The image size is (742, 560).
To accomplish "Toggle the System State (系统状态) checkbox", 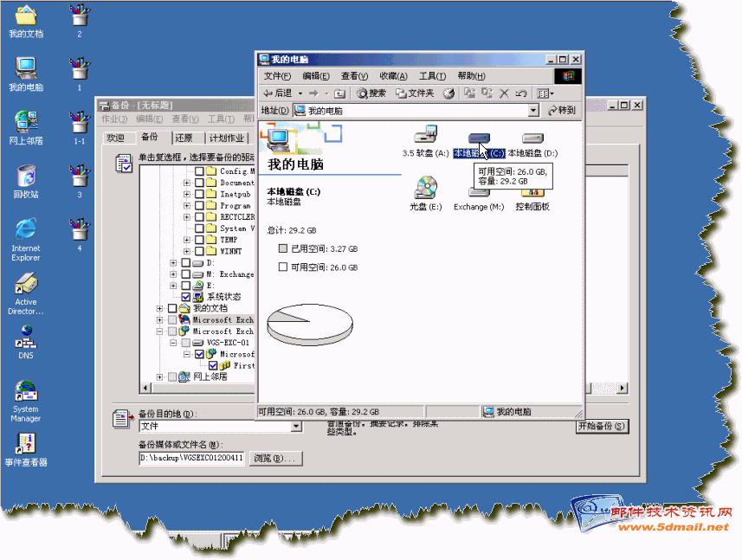I will coord(186,297).
